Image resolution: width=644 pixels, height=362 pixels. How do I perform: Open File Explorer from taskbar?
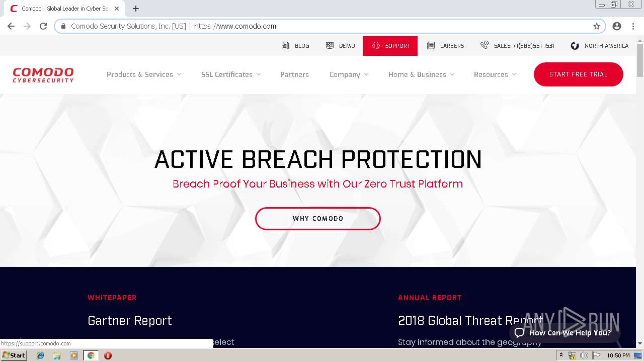point(57,355)
